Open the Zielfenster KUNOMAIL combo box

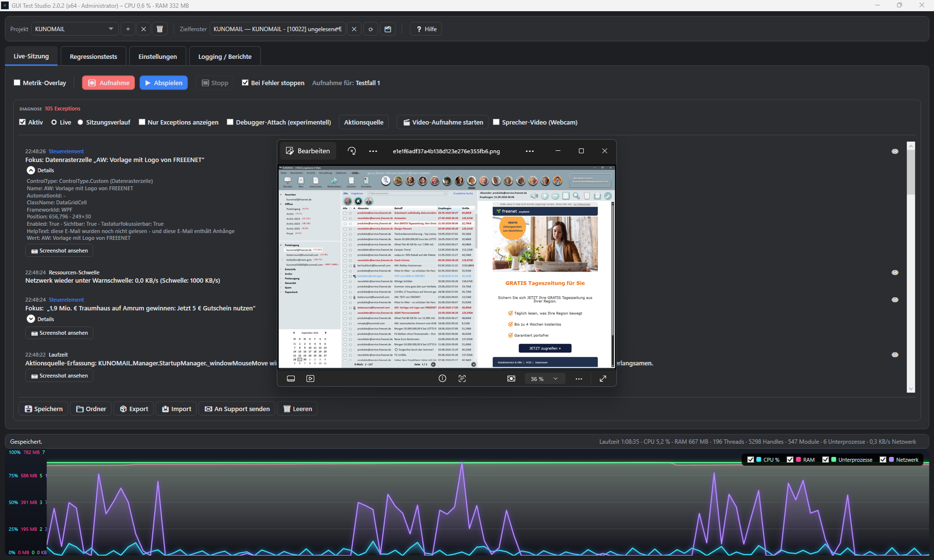(x=277, y=29)
